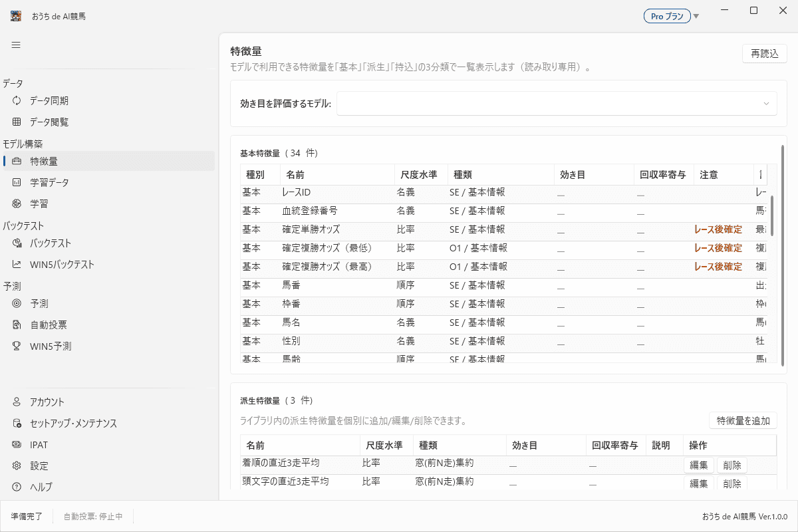Open データ閲覧 page

[108, 122]
